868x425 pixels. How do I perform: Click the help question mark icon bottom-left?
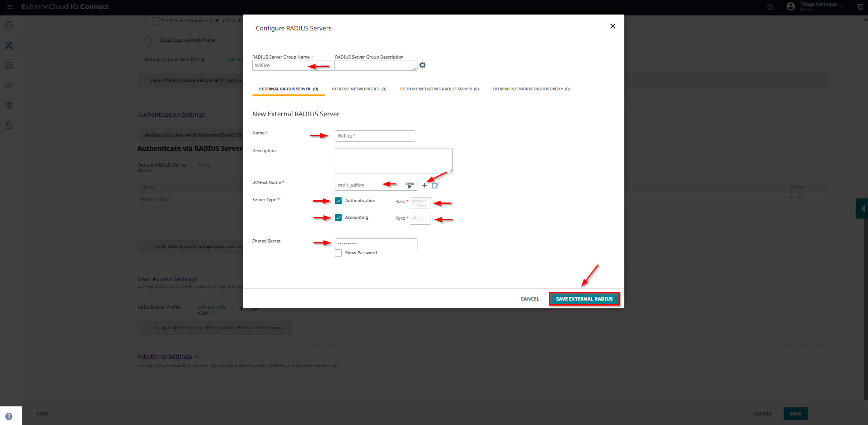tap(9, 416)
